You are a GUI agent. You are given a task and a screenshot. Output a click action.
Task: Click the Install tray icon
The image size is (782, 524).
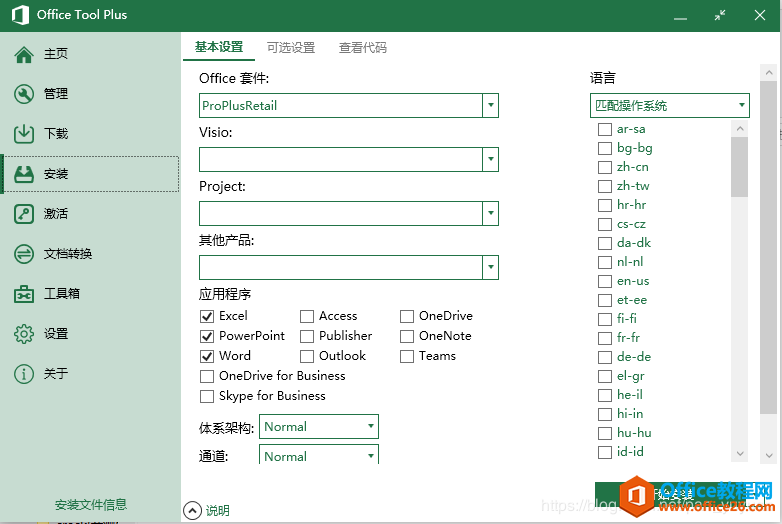pos(24,174)
